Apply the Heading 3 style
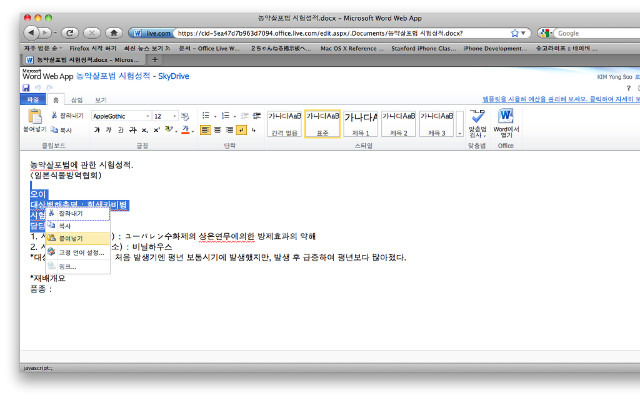Image resolution: width=640 pixels, height=399 pixels. click(x=436, y=124)
